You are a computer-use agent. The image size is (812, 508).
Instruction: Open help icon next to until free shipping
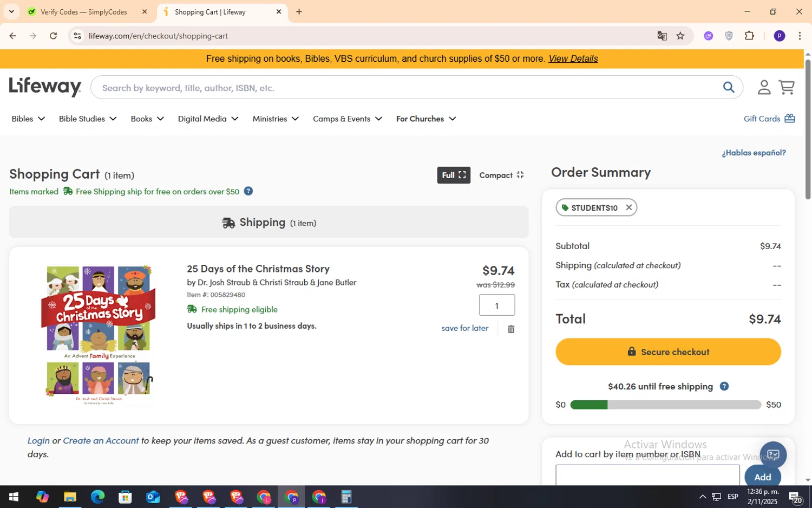click(x=724, y=386)
